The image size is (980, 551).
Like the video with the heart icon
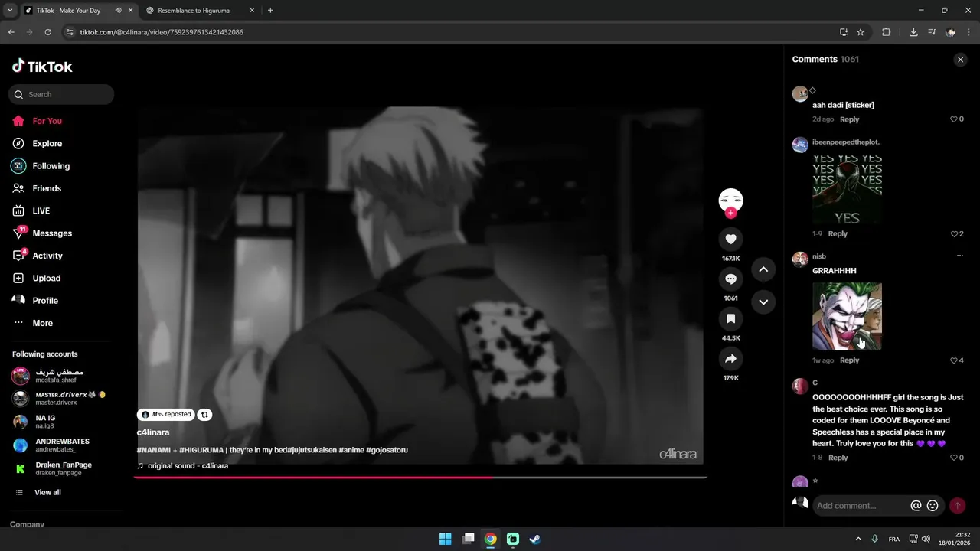(x=730, y=239)
